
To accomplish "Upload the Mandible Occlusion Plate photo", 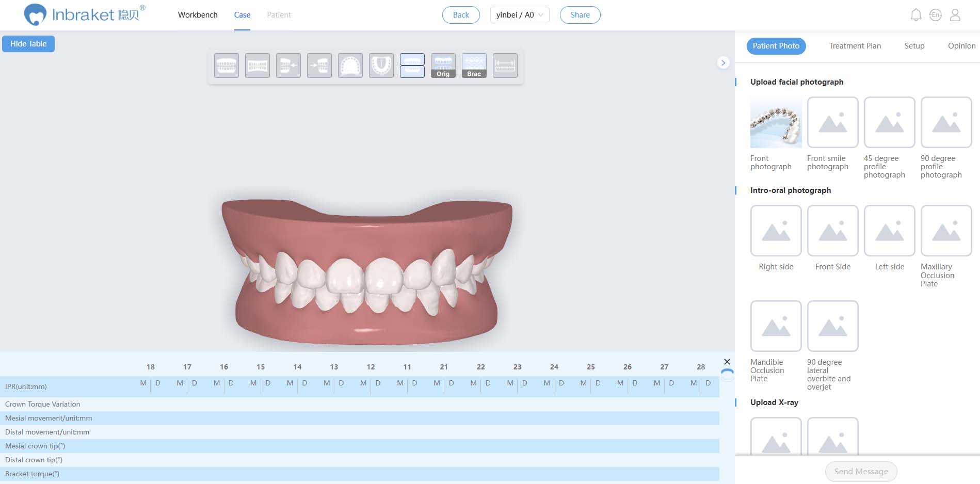I will pos(776,326).
